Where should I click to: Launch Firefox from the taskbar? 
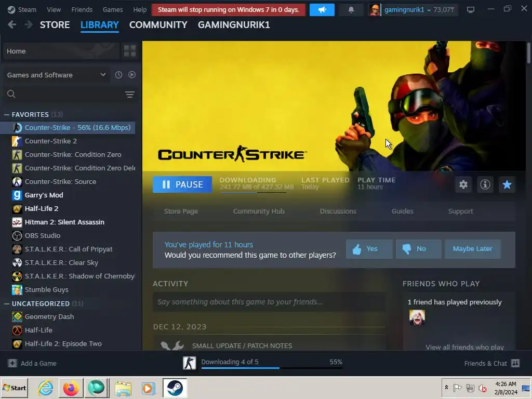tap(71, 388)
